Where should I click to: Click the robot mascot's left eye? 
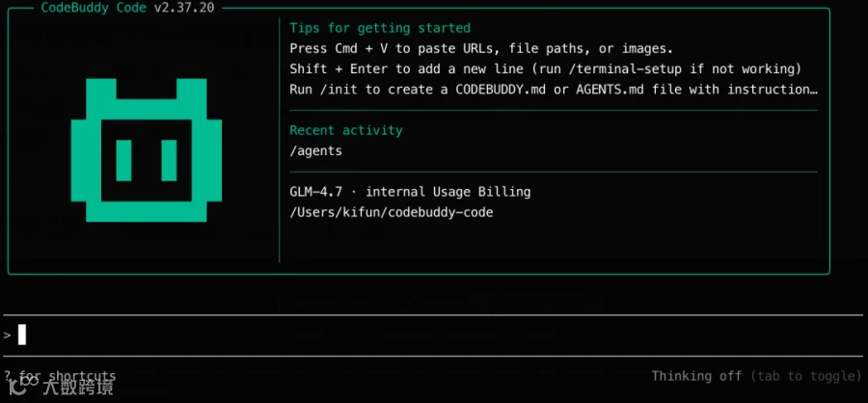click(x=123, y=160)
